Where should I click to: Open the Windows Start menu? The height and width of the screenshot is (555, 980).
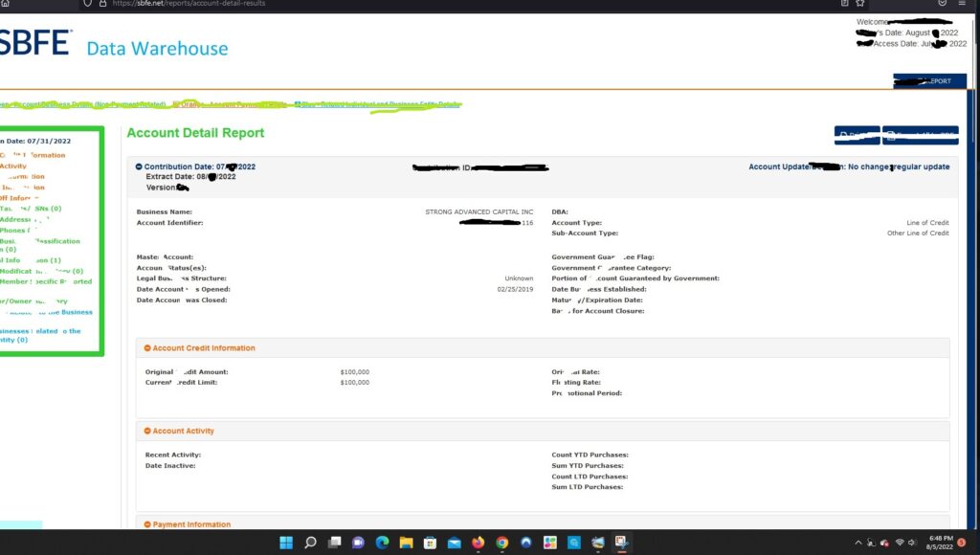285,542
